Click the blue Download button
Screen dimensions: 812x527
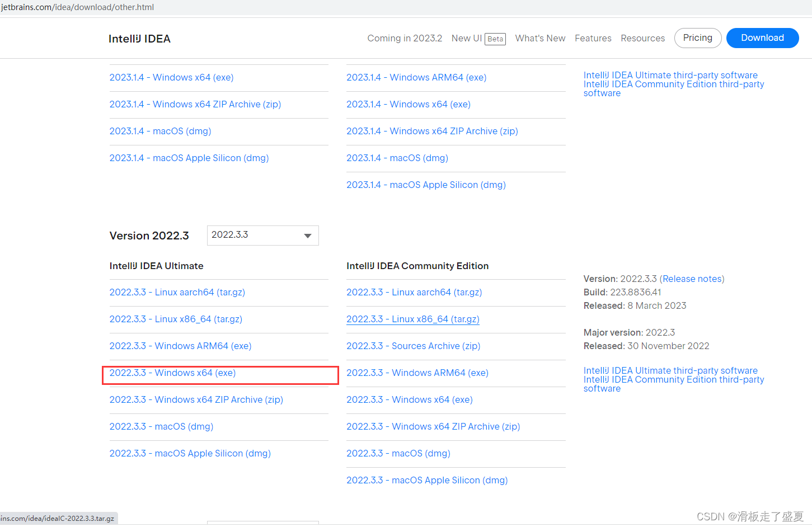(x=762, y=37)
